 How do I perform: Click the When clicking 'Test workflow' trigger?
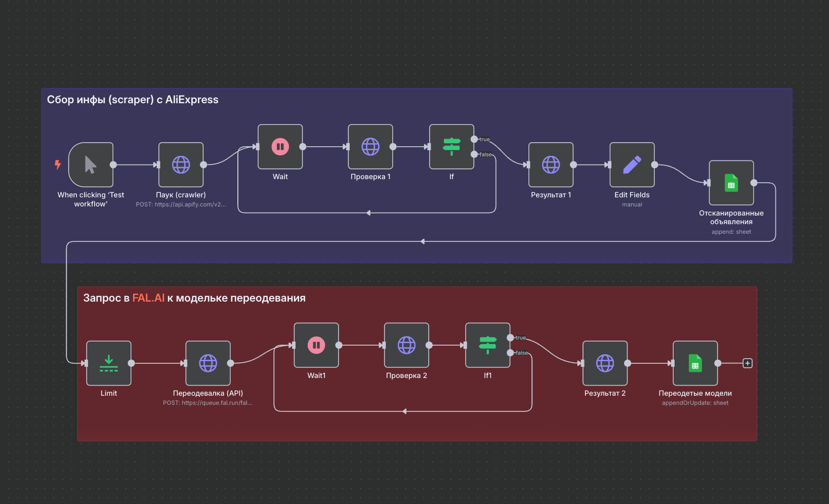pos(90,164)
